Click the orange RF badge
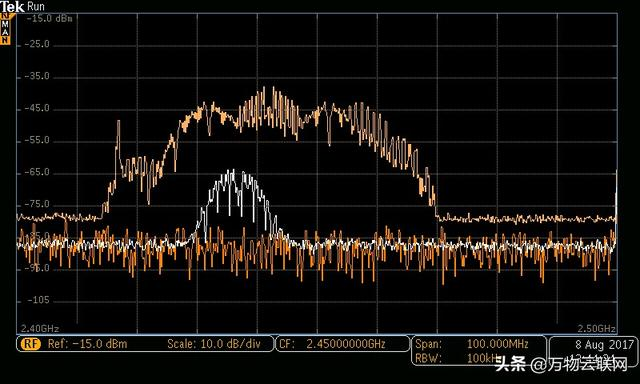The height and width of the screenshot is (384, 640). click(31, 344)
